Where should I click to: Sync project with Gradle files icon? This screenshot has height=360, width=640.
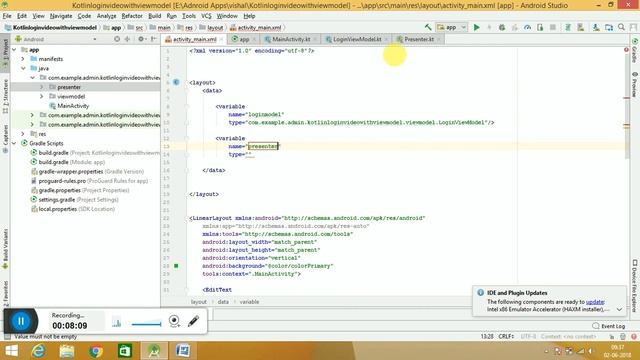[x=568, y=27]
